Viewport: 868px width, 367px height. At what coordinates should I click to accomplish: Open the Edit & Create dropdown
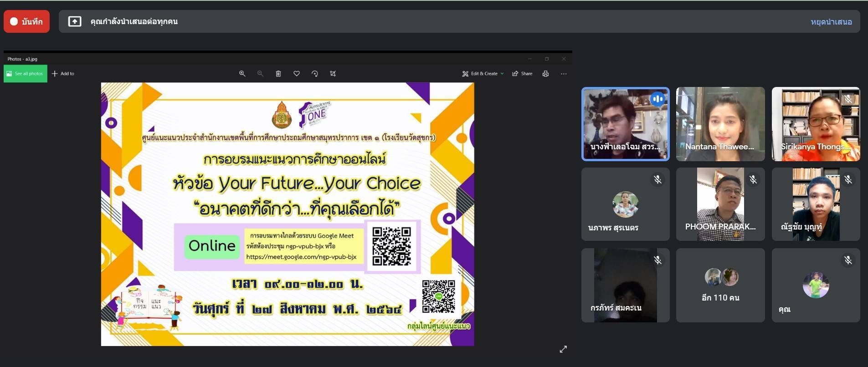pos(483,74)
